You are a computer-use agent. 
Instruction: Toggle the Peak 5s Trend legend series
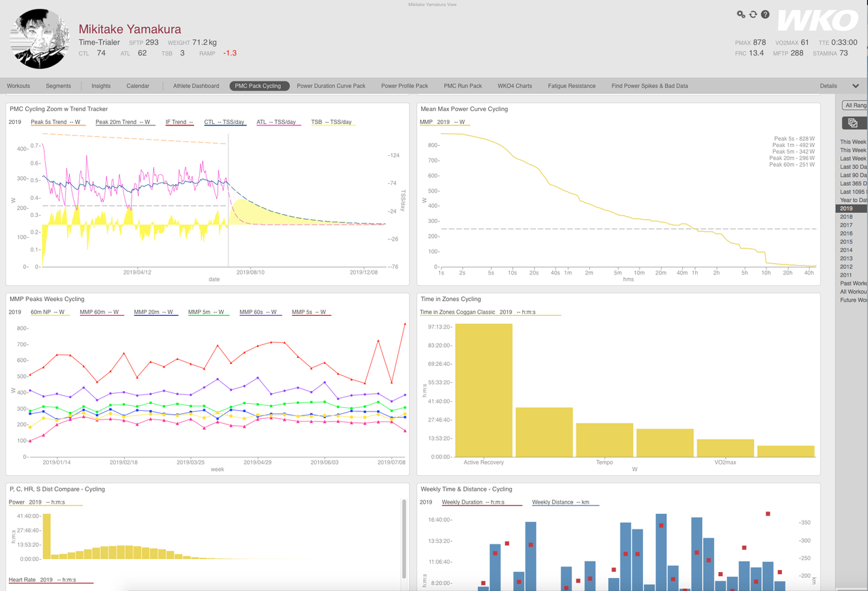click(56, 122)
